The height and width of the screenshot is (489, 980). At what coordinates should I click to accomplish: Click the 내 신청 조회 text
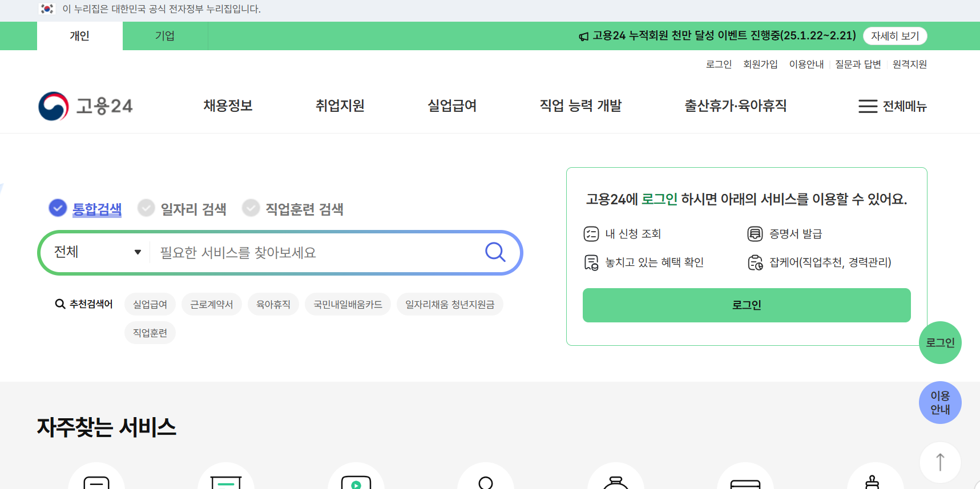click(x=633, y=234)
